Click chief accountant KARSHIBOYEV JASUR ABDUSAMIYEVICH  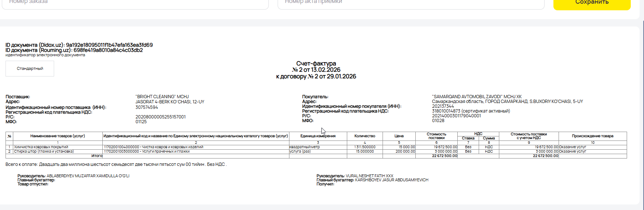click(392, 180)
